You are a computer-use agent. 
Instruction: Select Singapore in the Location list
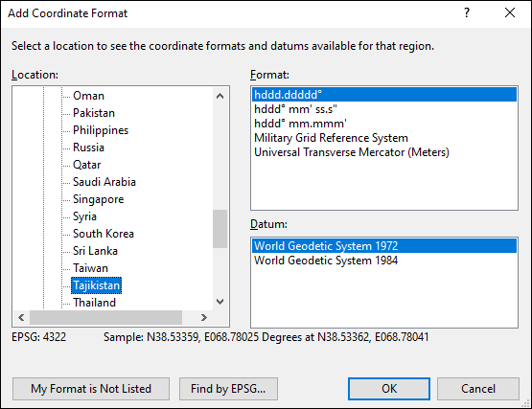pyautogui.click(x=99, y=199)
